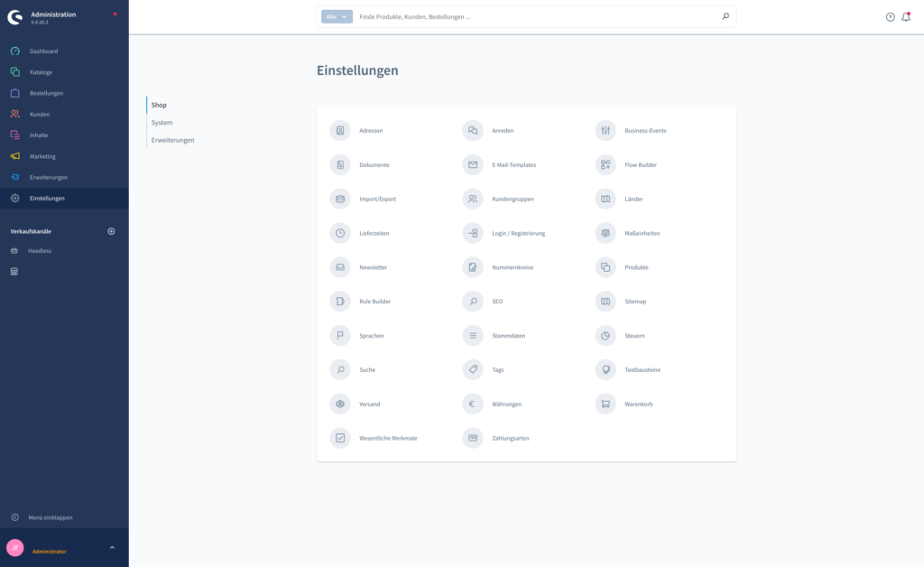Click the Rule Builder text link
This screenshot has width=924, height=567.
374,302
